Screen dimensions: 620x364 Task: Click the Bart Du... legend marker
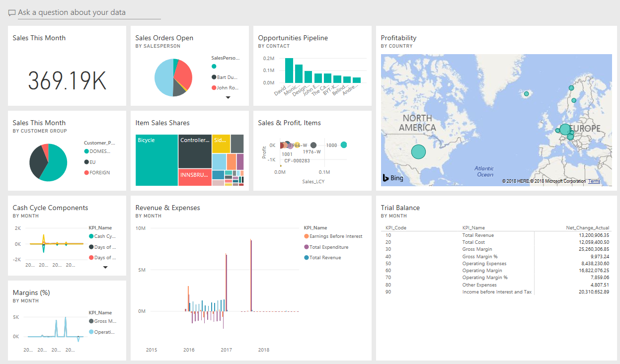pos(214,77)
